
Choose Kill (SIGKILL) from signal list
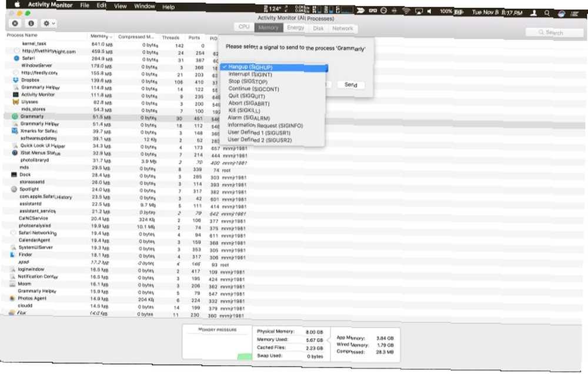[244, 111]
